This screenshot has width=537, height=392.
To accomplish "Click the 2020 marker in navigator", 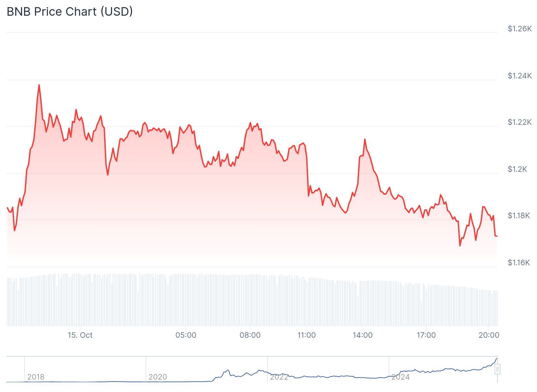I will (157, 377).
